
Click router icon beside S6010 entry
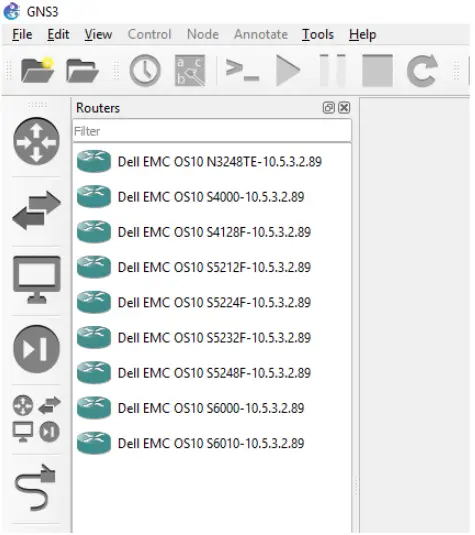pyautogui.click(x=94, y=443)
